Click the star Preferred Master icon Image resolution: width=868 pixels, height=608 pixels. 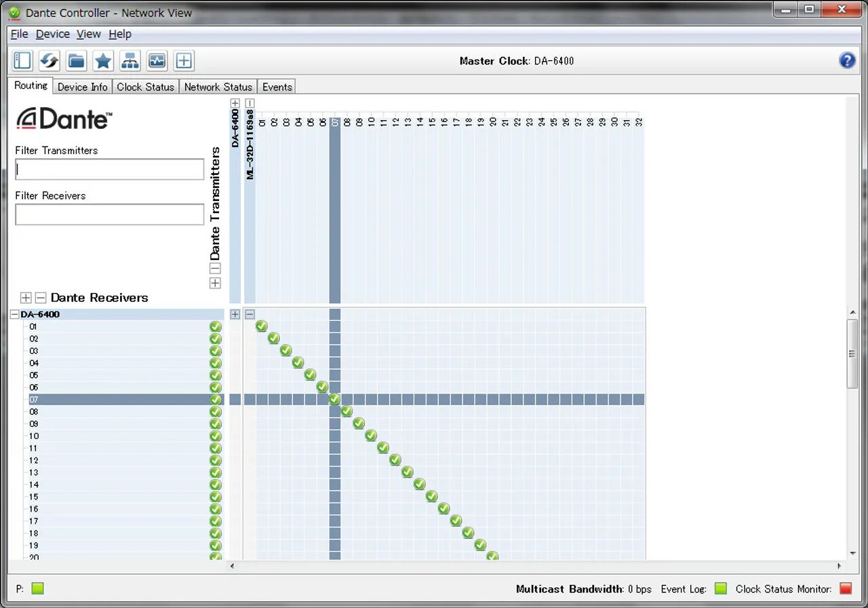(x=103, y=60)
